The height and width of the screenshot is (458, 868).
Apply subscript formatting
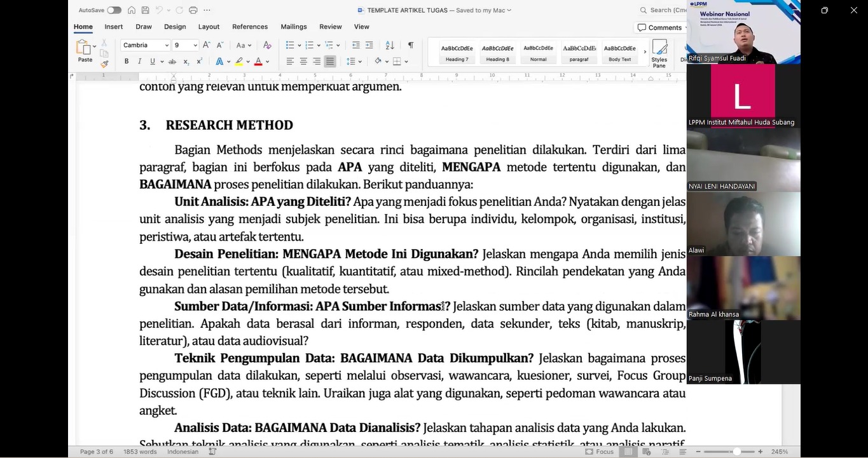click(186, 62)
